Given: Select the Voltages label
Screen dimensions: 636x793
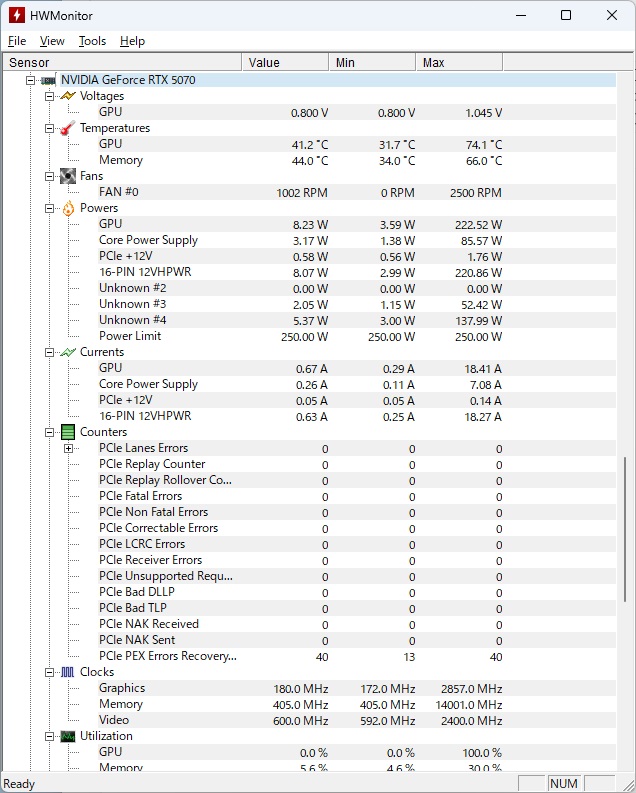Looking at the screenshot, I should (102, 96).
